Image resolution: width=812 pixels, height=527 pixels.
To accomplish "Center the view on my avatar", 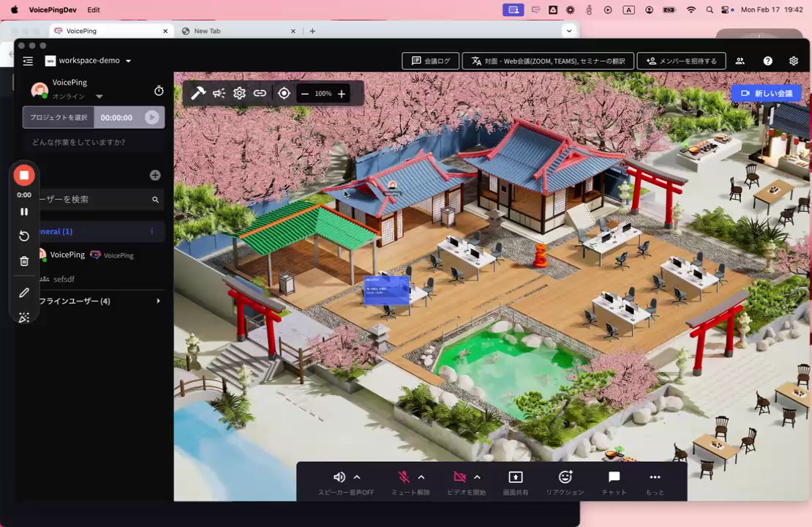I will [284, 93].
